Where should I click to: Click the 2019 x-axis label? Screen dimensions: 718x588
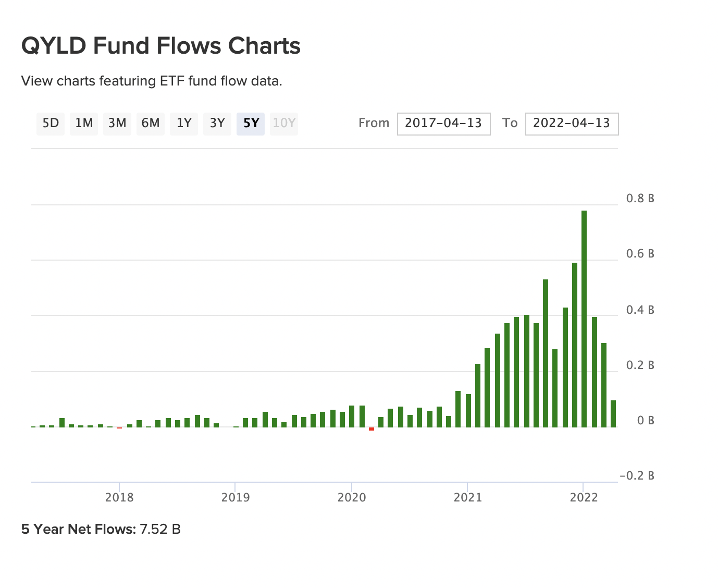point(236,497)
